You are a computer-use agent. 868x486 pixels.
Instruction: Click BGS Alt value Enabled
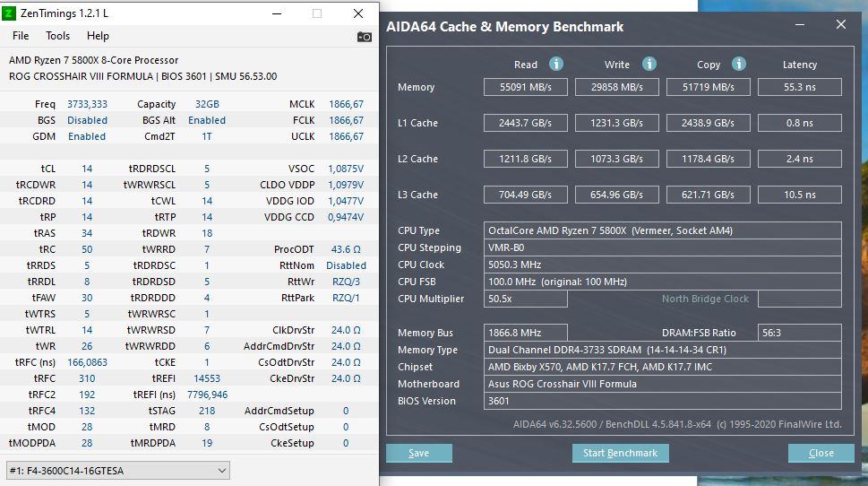(x=207, y=120)
